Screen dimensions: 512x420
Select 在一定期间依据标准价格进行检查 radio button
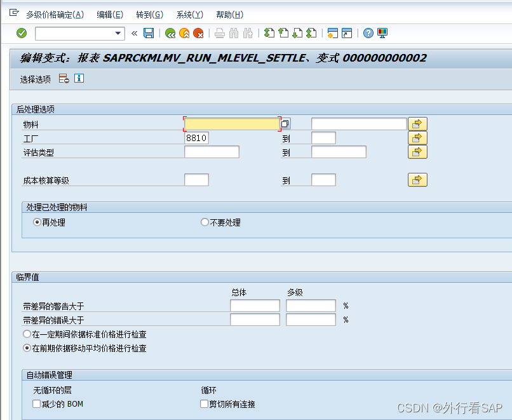27,334
